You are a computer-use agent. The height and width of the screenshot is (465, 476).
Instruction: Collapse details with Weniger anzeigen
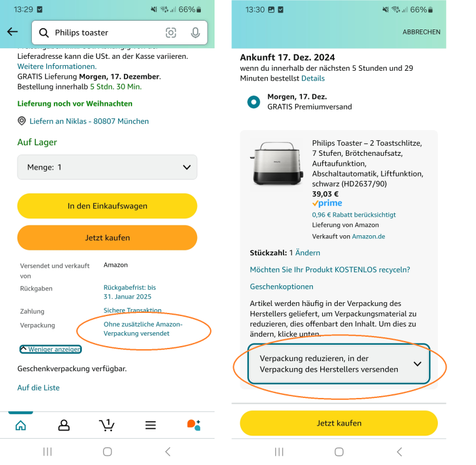51,349
